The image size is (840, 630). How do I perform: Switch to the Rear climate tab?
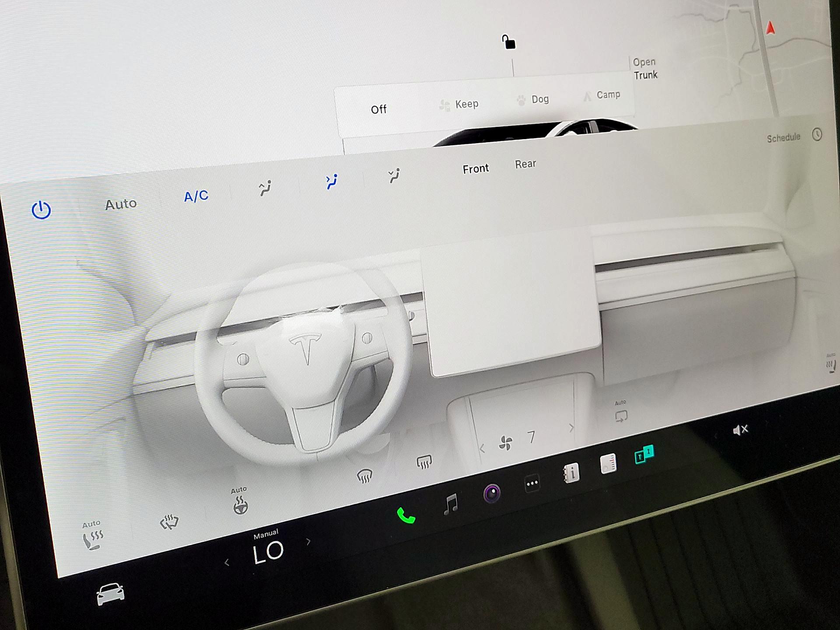pyautogui.click(x=525, y=164)
